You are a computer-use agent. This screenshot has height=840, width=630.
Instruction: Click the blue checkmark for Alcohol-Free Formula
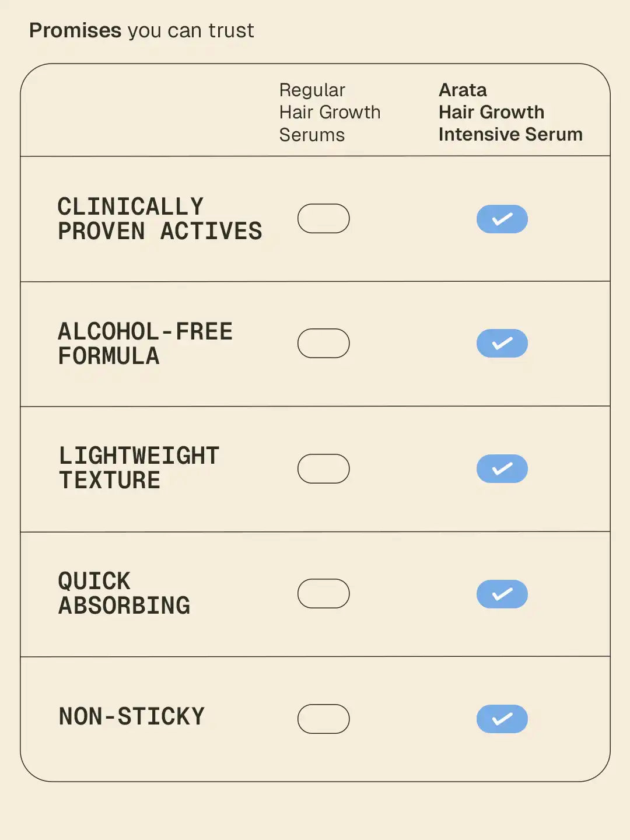502,344
